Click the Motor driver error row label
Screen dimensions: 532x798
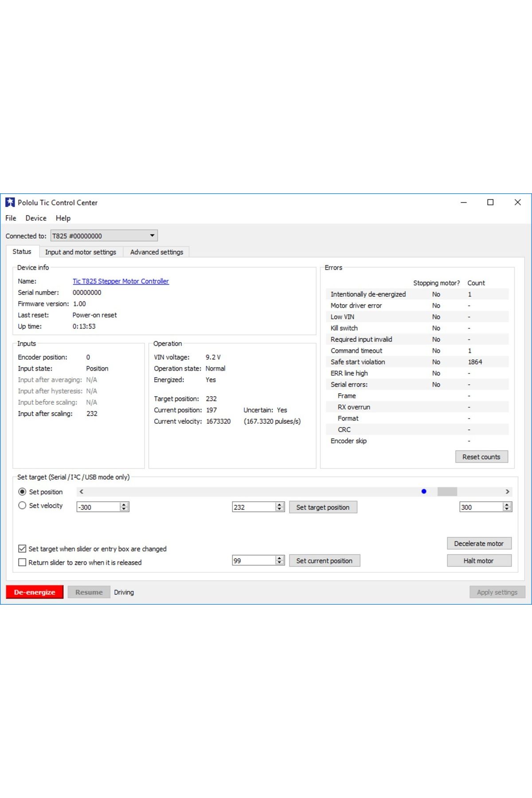pyautogui.click(x=356, y=305)
